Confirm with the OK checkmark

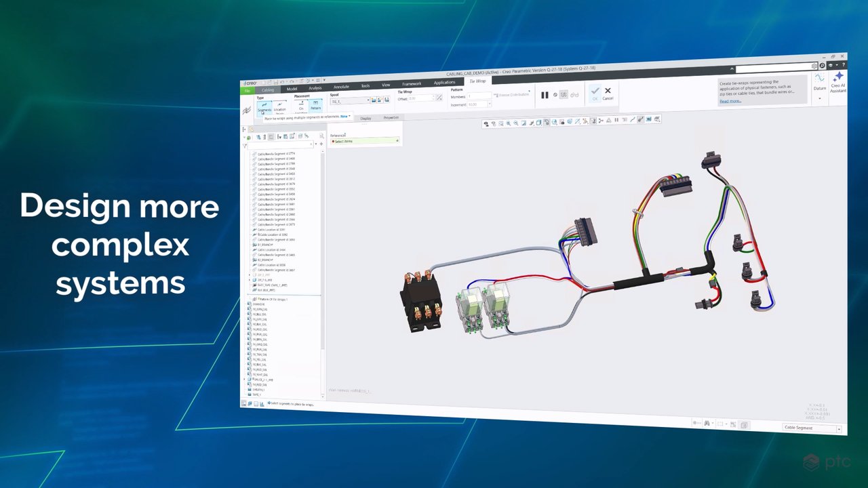(x=595, y=93)
